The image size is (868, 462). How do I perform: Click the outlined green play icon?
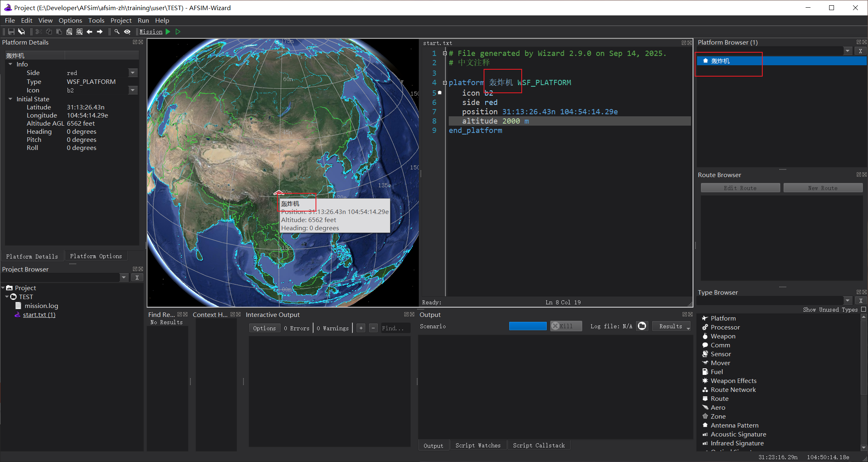pos(178,32)
